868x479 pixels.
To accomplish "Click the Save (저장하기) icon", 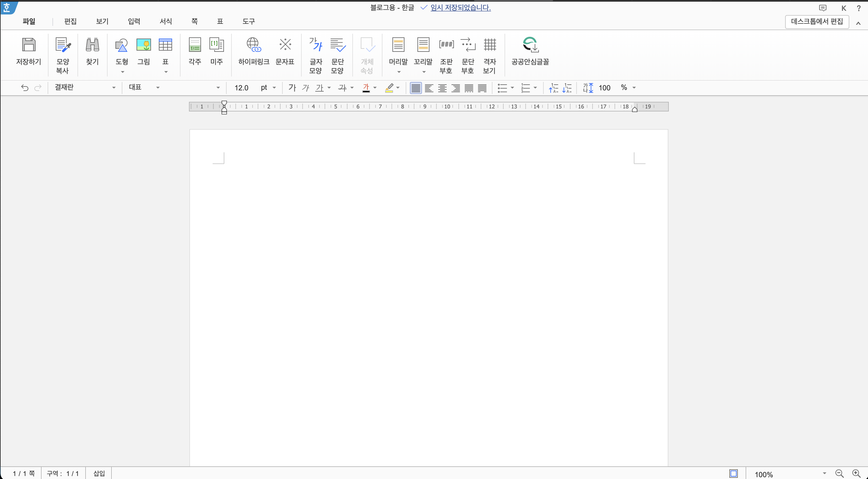I will 29,45.
